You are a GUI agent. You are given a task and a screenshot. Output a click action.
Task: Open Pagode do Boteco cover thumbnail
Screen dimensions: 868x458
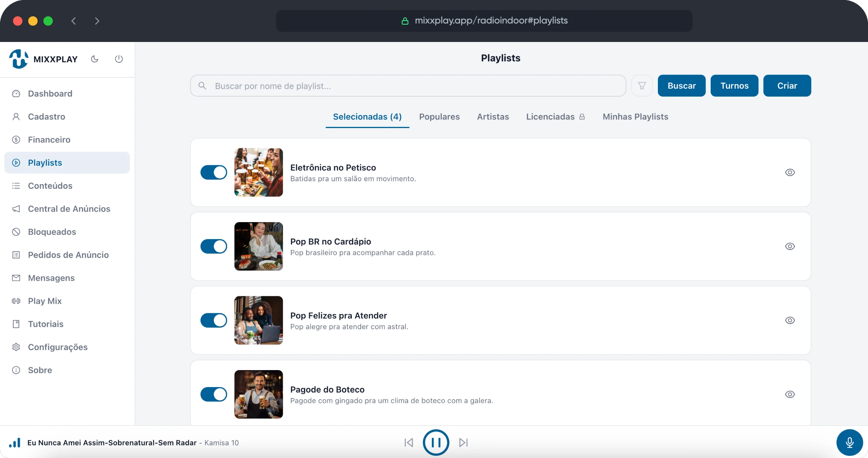[259, 394]
